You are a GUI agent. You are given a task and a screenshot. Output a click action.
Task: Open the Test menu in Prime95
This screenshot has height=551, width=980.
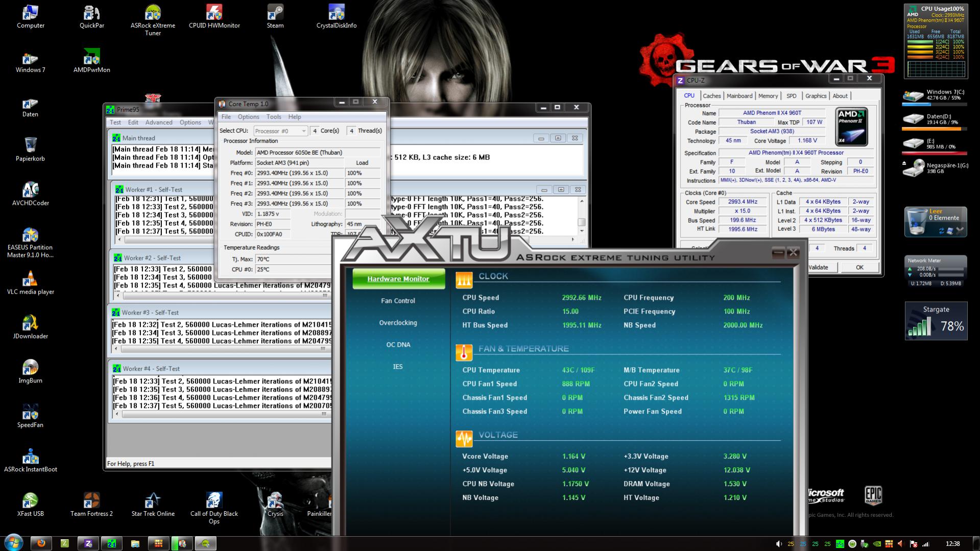point(115,123)
